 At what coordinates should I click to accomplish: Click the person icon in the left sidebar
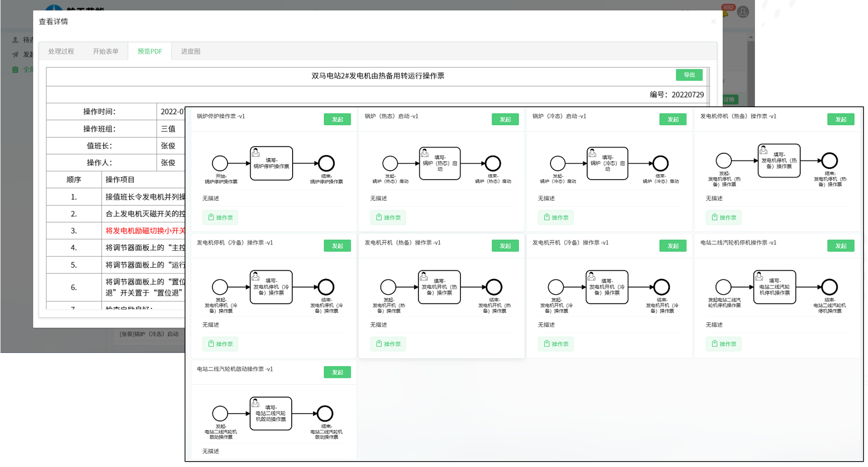[x=15, y=40]
